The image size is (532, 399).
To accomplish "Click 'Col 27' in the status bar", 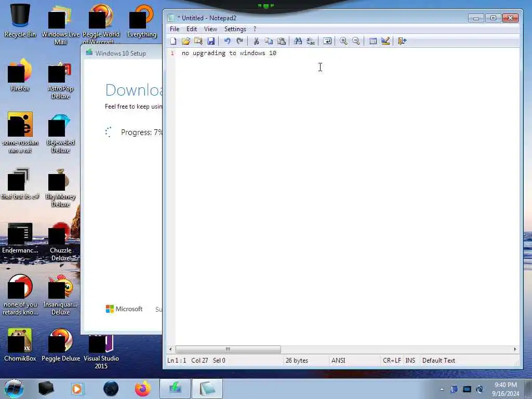I will [x=199, y=361].
